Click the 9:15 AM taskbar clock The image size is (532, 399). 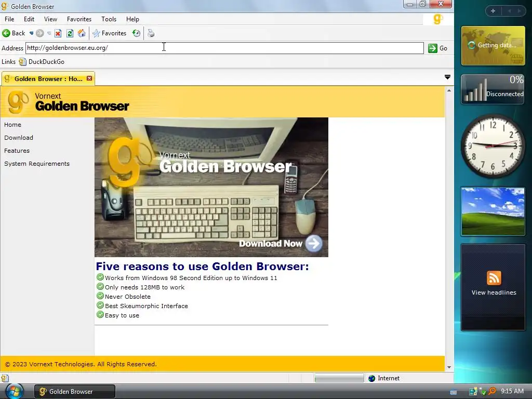tap(512, 391)
